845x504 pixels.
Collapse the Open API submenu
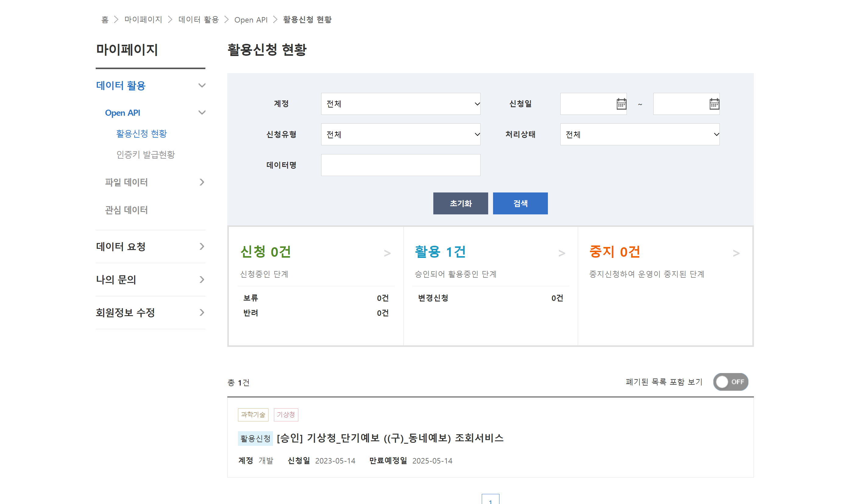[x=202, y=112]
